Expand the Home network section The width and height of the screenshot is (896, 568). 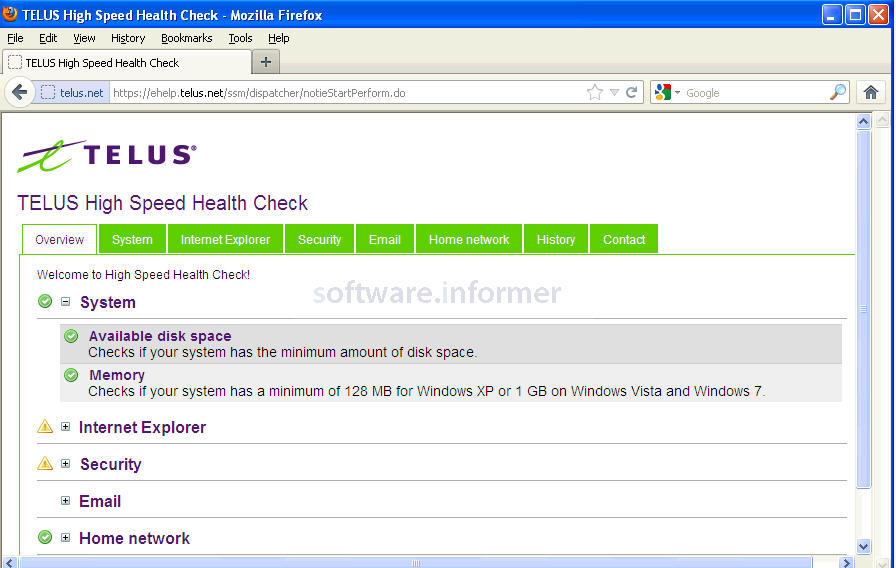[66, 537]
